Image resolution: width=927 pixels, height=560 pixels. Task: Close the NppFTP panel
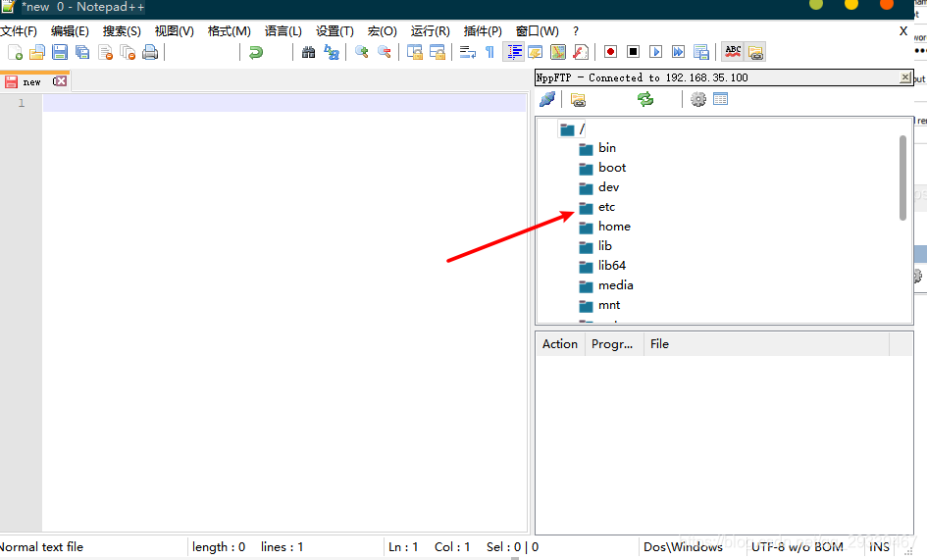click(905, 77)
